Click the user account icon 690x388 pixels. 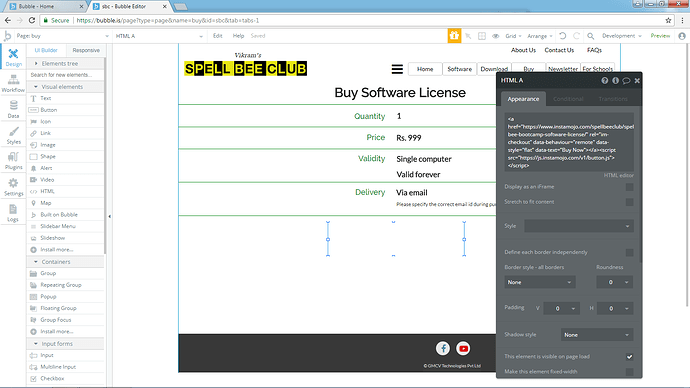coord(682,36)
